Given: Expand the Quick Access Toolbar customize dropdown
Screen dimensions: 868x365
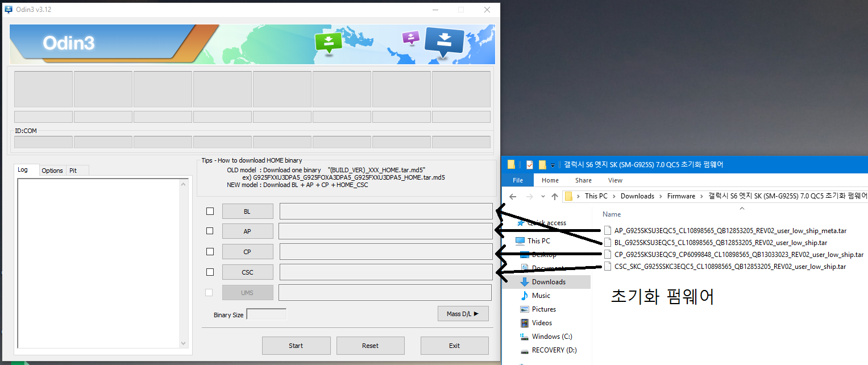Looking at the screenshot, I should click(553, 165).
